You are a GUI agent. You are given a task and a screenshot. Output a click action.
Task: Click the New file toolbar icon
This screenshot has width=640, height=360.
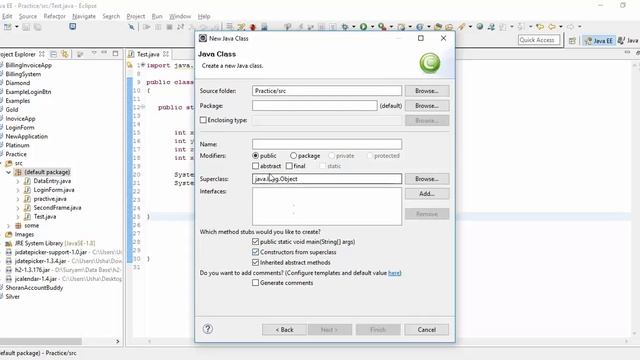coord(8,27)
